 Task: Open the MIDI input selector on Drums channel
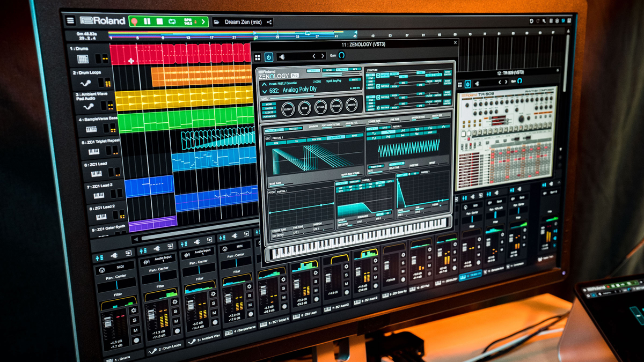115,268
